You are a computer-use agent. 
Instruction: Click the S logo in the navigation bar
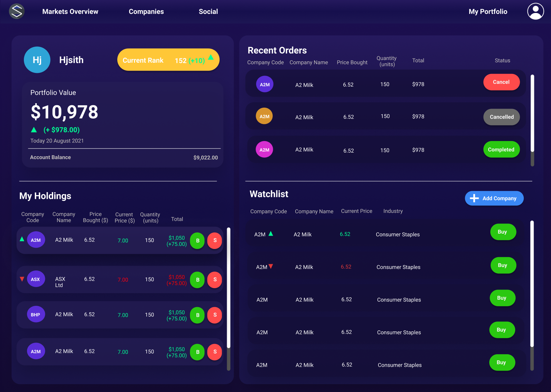point(16,11)
